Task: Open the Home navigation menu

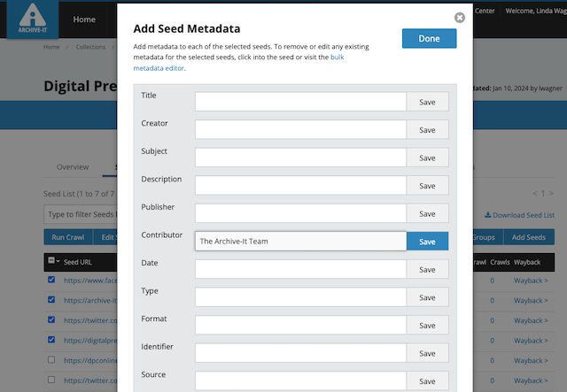Action: click(85, 19)
